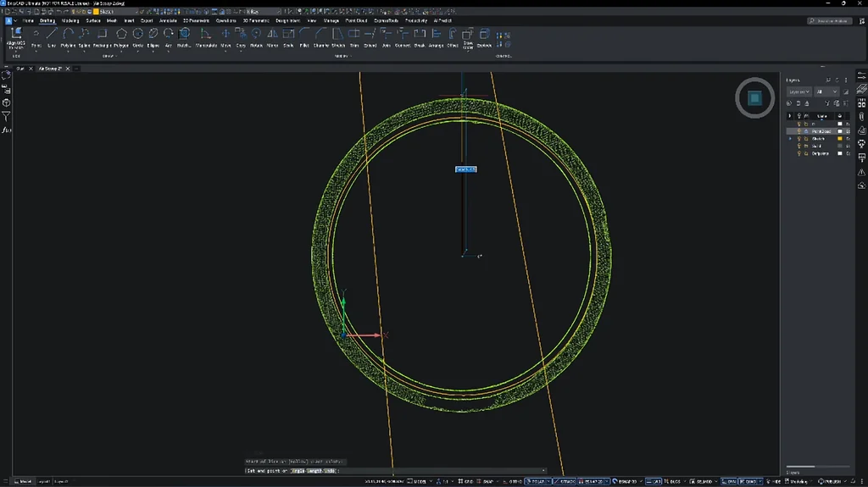Viewport: 868px width, 487px height.
Task: Select the Circle tool
Action: tap(138, 37)
